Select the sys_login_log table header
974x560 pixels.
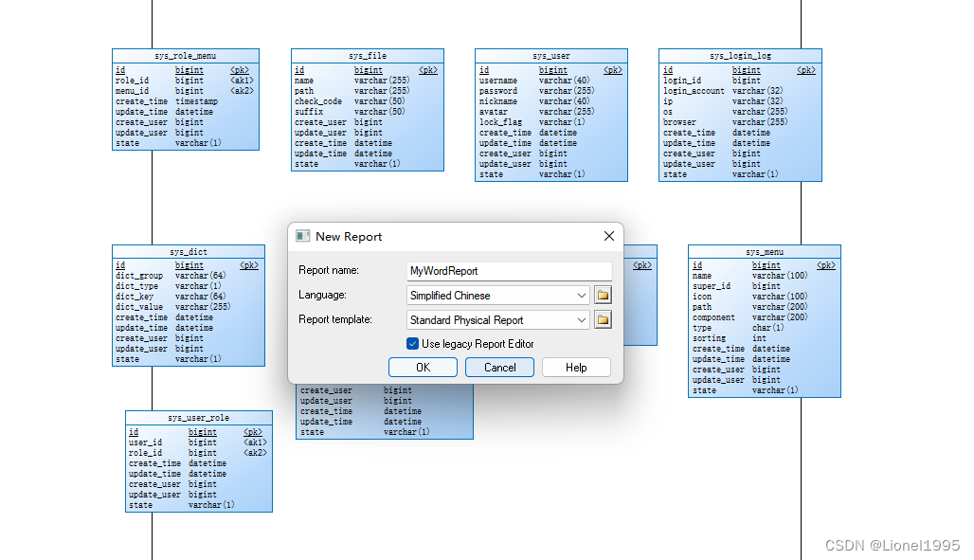tap(740, 56)
